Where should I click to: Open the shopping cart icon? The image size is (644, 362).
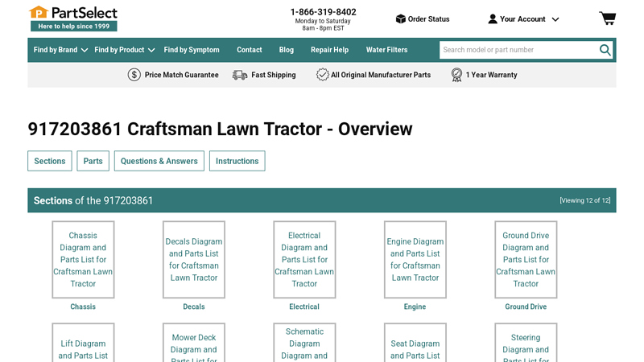coord(608,19)
